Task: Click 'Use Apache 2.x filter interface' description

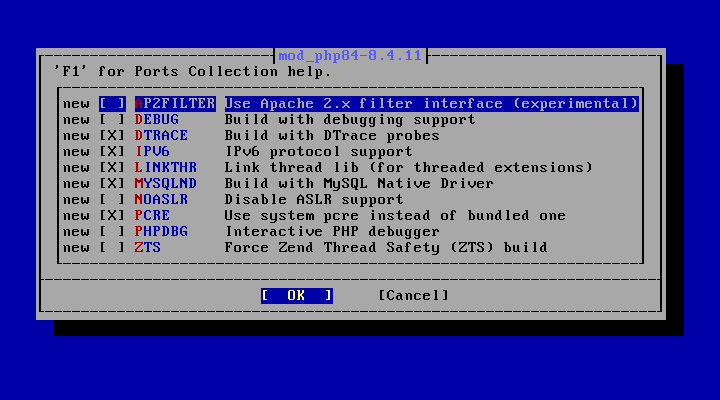Action: [x=431, y=104]
